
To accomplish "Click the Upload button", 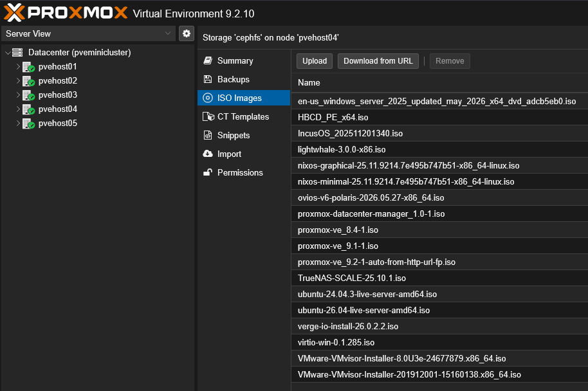I will (x=315, y=61).
